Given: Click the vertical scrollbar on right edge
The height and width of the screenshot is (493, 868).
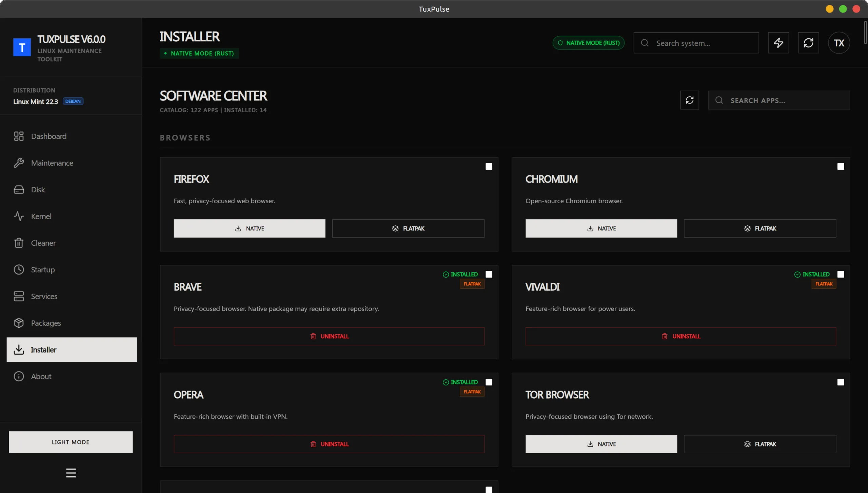Looking at the screenshot, I should pyautogui.click(x=865, y=32).
